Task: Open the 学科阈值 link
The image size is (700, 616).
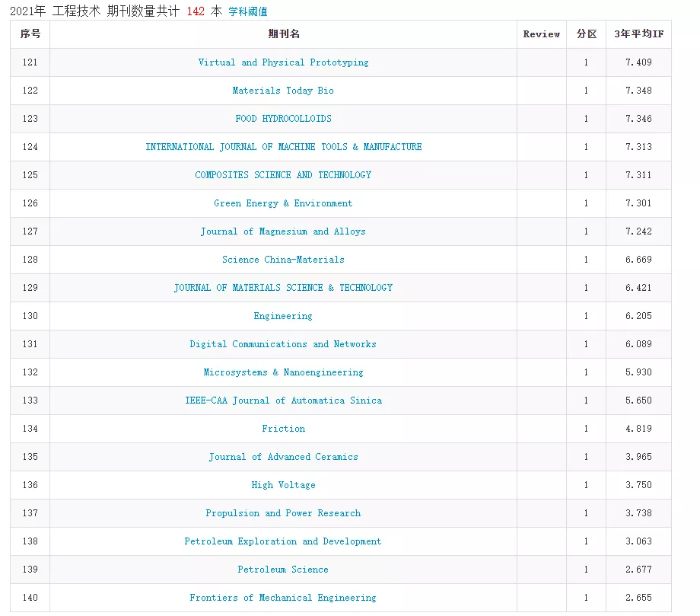Action: pyautogui.click(x=248, y=11)
